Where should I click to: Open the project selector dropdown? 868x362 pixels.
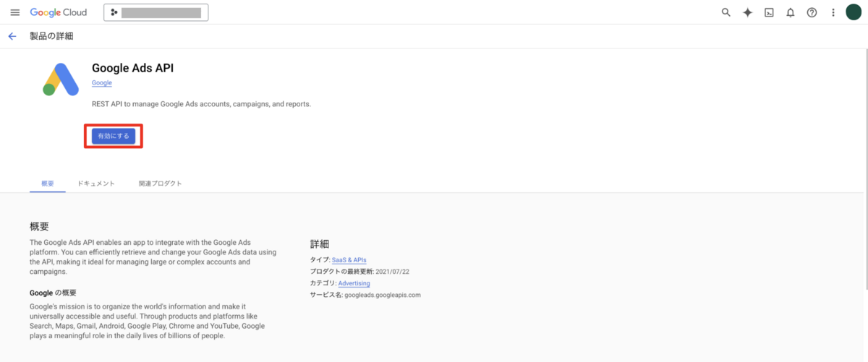coord(156,12)
